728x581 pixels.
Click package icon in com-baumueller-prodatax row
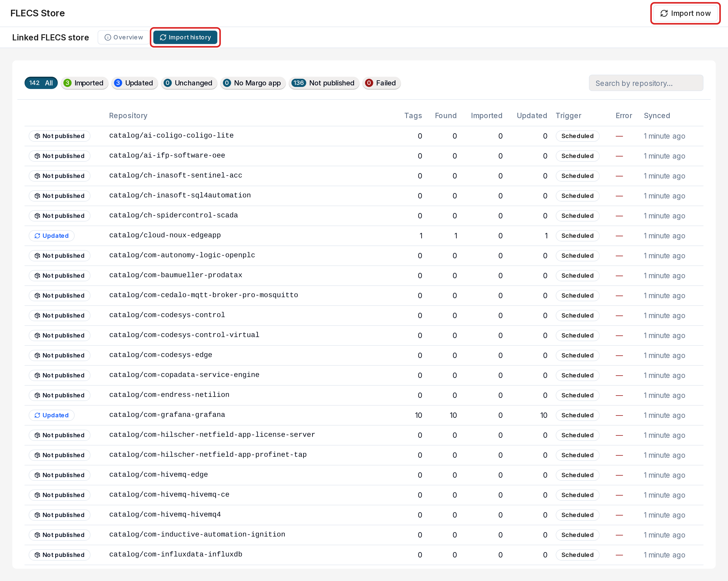coord(38,276)
